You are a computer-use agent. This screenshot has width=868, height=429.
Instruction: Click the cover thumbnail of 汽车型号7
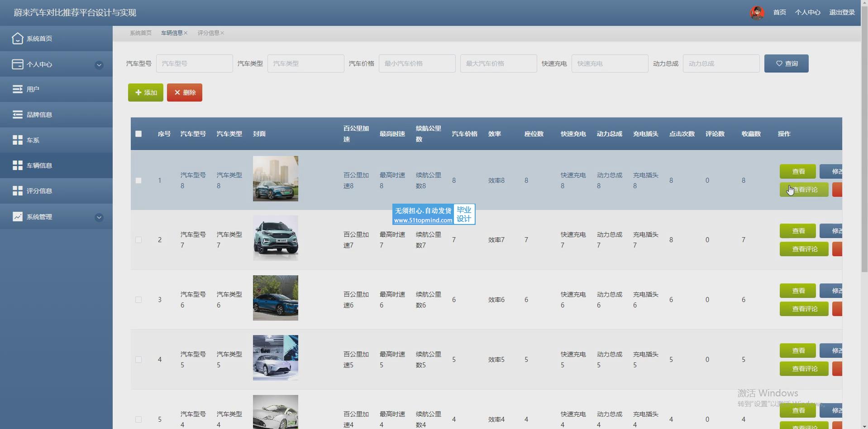point(276,238)
